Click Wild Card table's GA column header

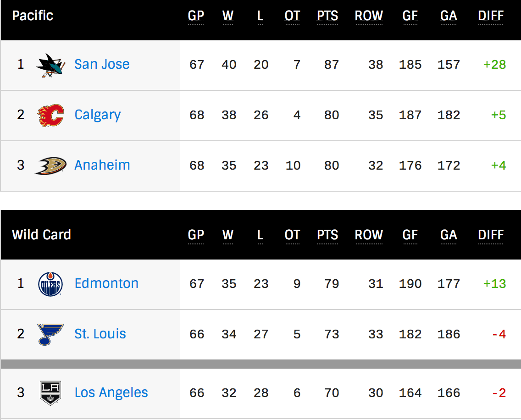tap(449, 235)
